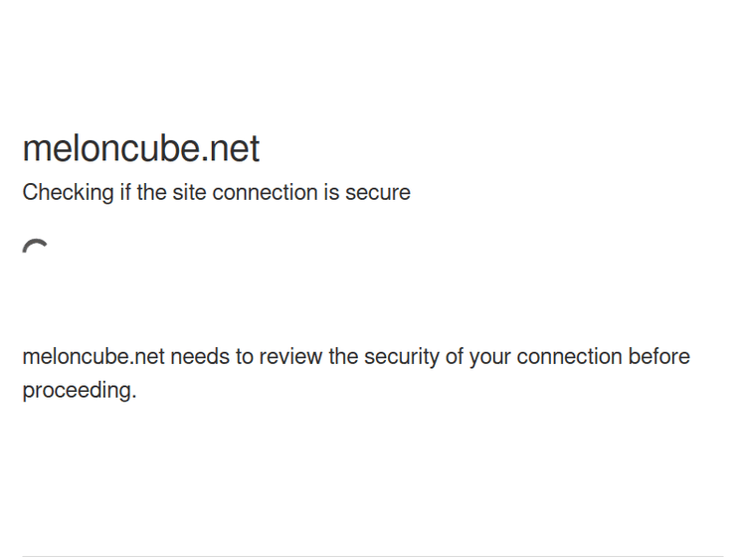Click the horizontal divider line at the bottom
This screenshot has width=746, height=560.
(373, 556)
